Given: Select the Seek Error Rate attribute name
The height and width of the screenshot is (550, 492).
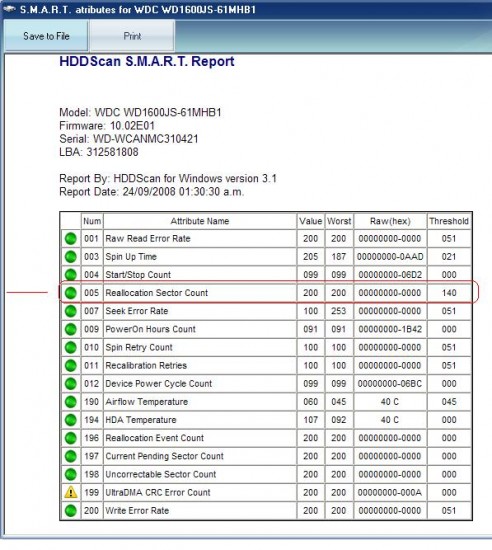Looking at the screenshot, I should click(137, 311).
